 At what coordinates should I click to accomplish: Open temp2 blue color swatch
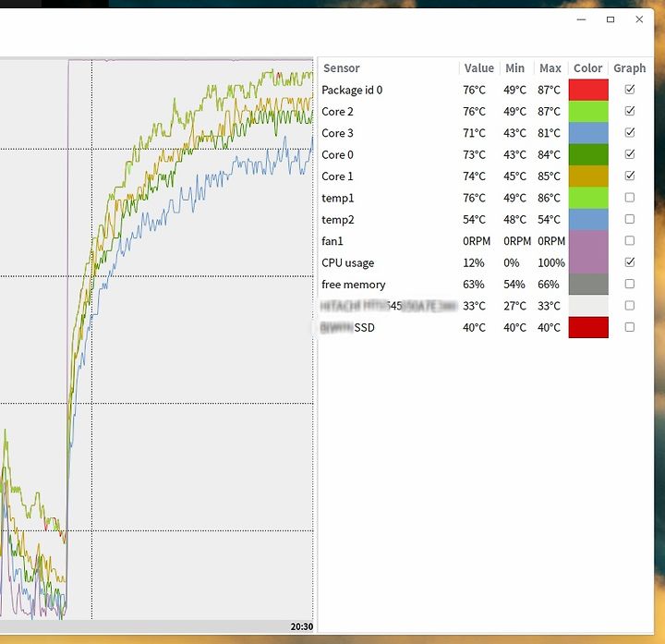point(588,219)
